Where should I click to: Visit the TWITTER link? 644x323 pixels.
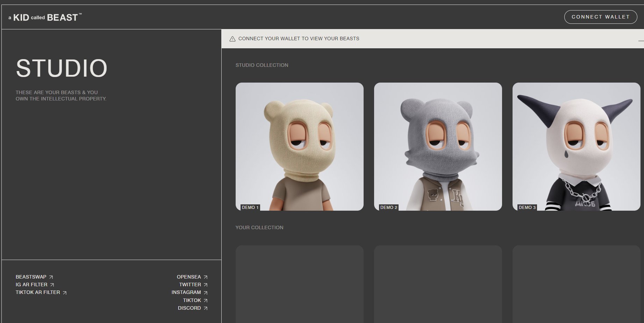(193, 285)
